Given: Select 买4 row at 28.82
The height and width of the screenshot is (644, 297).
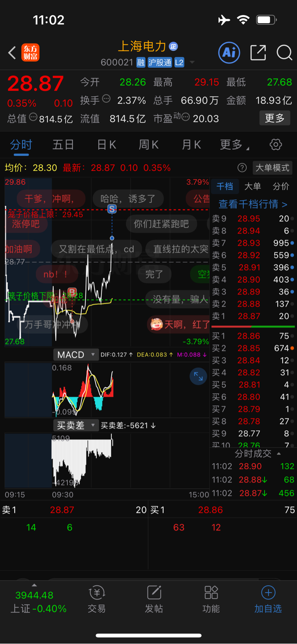Looking at the screenshot, I should pos(253,373).
